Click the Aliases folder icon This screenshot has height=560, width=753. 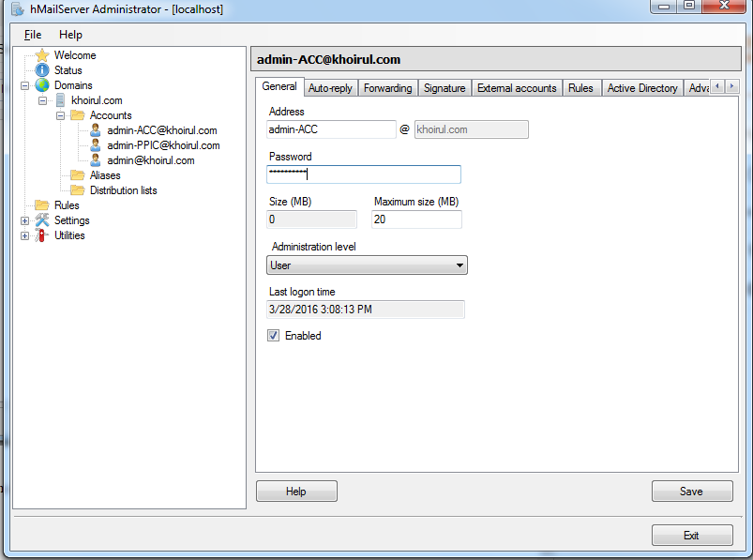77,174
